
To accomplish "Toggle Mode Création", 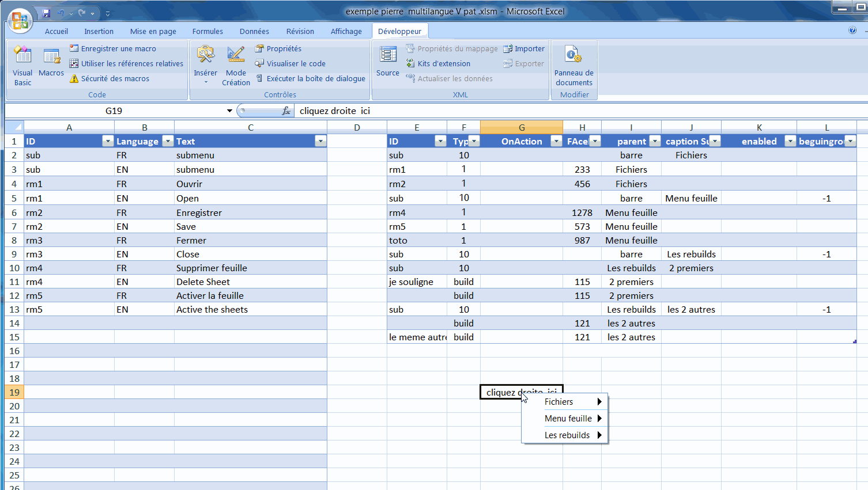I will (x=236, y=66).
